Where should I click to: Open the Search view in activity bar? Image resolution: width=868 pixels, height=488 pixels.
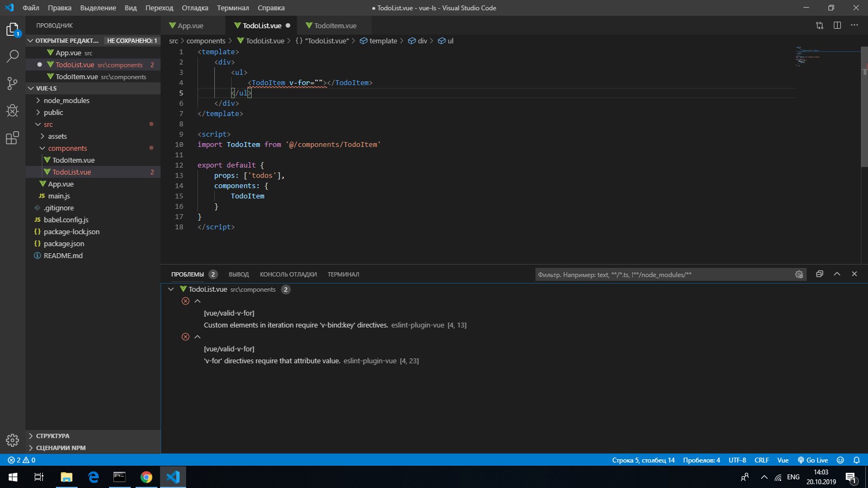[x=12, y=56]
